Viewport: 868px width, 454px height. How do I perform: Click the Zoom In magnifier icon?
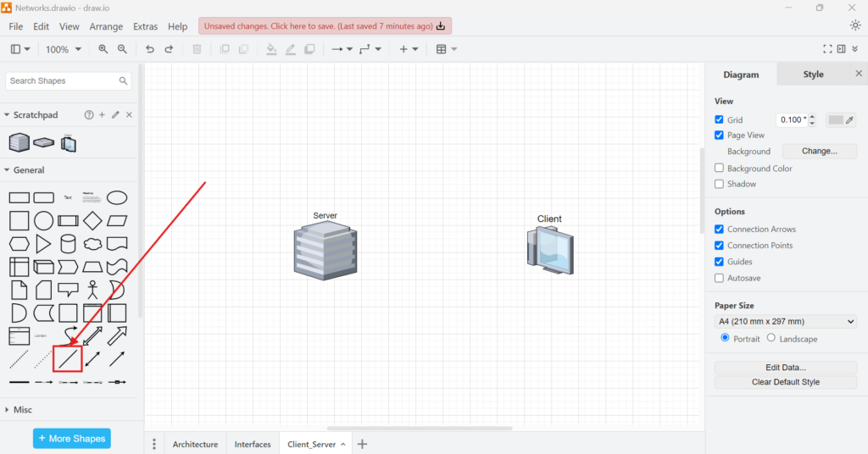tap(103, 49)
